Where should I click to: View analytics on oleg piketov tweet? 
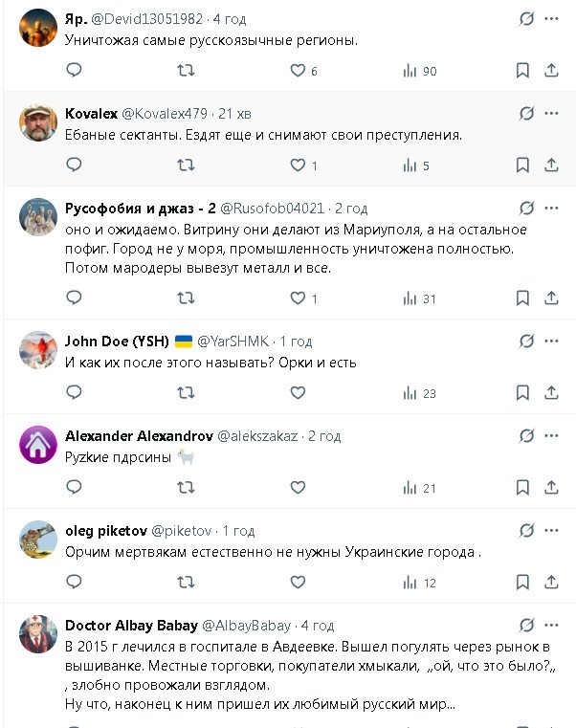click(x=410, y=582)
